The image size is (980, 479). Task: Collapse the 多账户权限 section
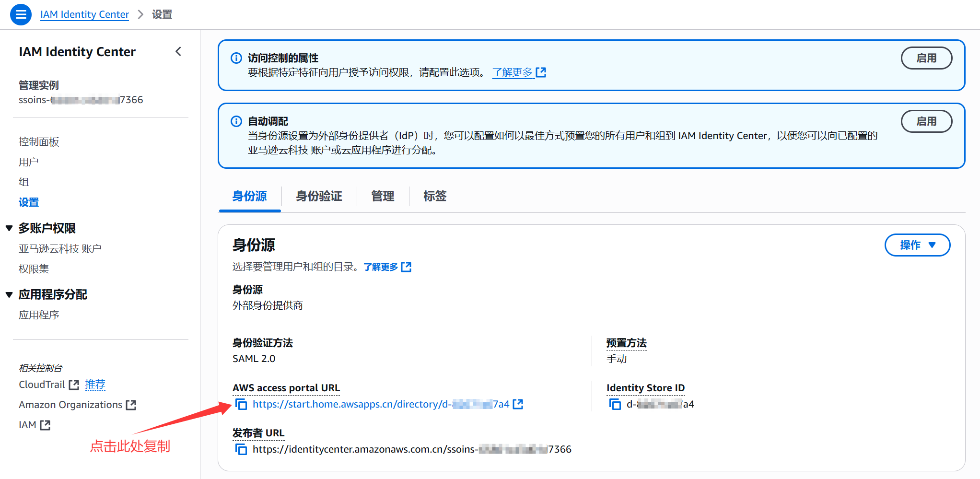(x=9, y=228)
